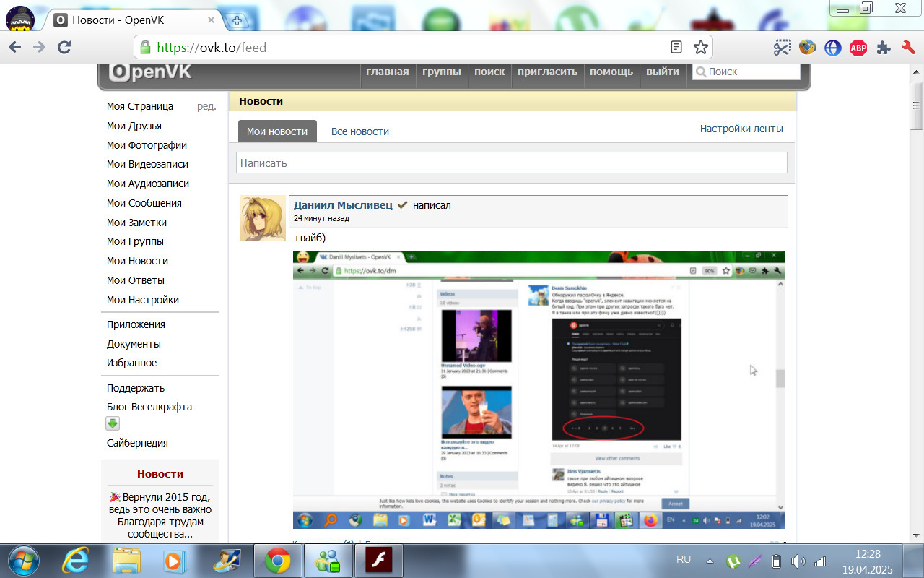Show network signal status in tray
Image resolution: width=924 pixels, height=578 pixels.
(x=820, y=561)
